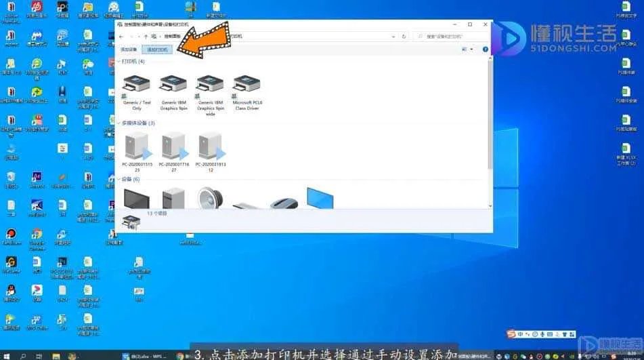Image resolution: width=644 pixels, height=360 pixels.
Task: Click the scrollbar up arrow
Action: 490,59
